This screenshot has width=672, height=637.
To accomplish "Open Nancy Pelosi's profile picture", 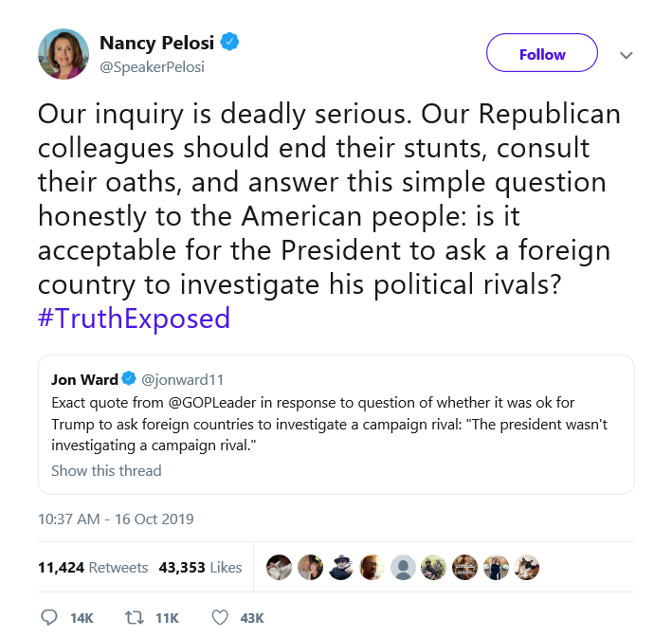I will 63,54.
